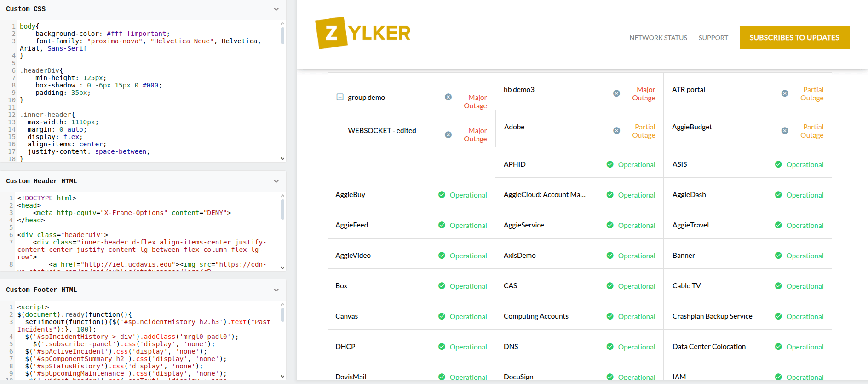
Task: Click outage icon beside hb demo3
Action: 616,93
